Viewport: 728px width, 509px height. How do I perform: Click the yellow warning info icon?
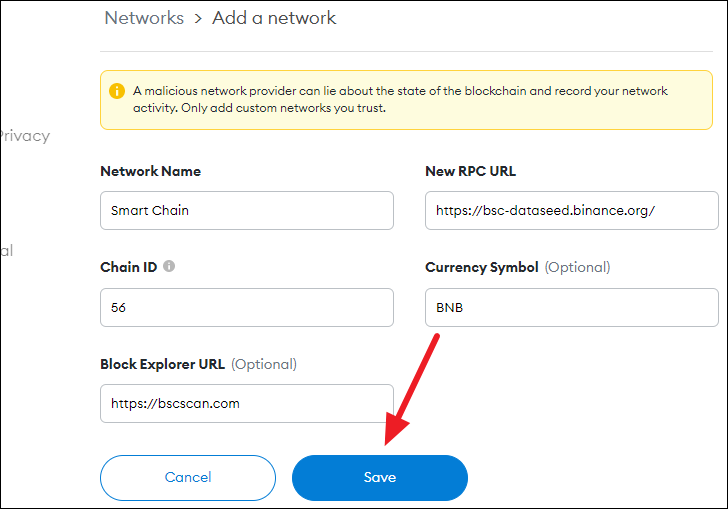[117, 91]
